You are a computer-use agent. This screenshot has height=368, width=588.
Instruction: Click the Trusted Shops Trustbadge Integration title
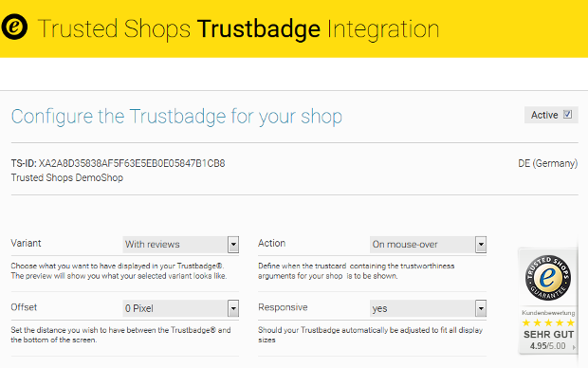(x=238, y=28)
